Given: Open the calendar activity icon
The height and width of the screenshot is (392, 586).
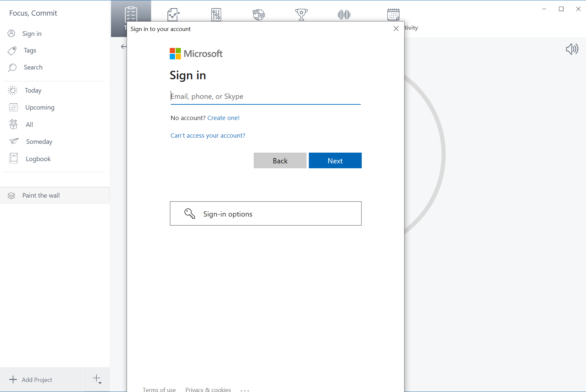Looking at the screenshot, I should [x=393, y=14].
